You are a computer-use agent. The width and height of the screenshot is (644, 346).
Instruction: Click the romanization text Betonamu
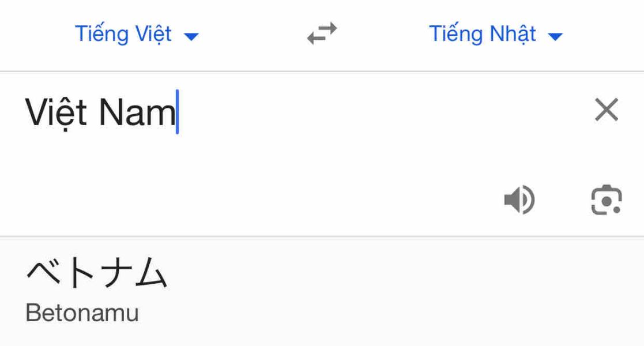(x=82, y=313)
